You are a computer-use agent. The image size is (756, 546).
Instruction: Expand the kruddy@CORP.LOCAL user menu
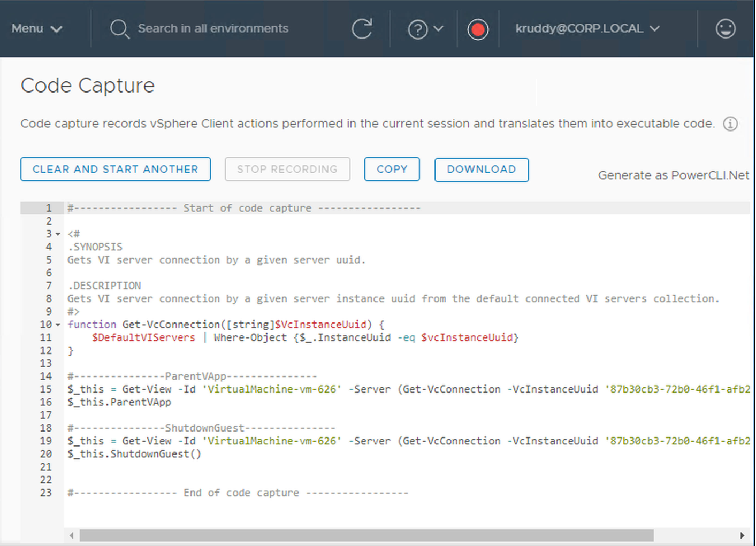(x=587, y=29)
